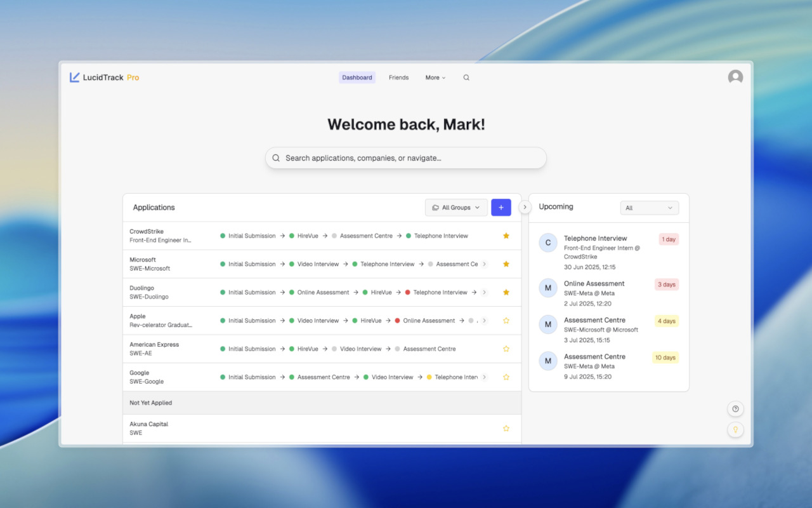
Task: Add a new application with the plus button
Action: point(501,207)
